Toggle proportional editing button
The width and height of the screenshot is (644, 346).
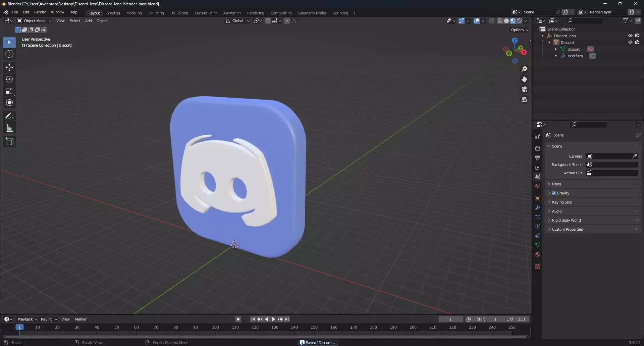click(x=287, y=21)
